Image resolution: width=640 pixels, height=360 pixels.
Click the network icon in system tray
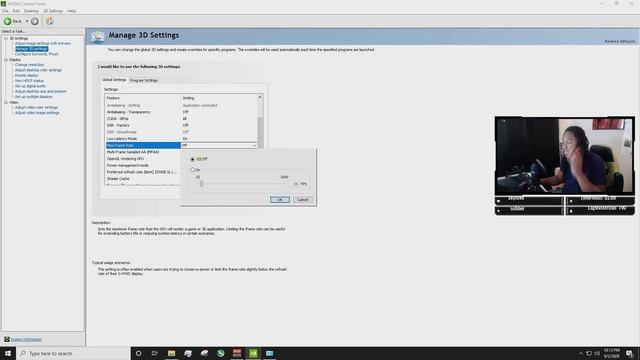pyautogui.click(x=589, y=353)
